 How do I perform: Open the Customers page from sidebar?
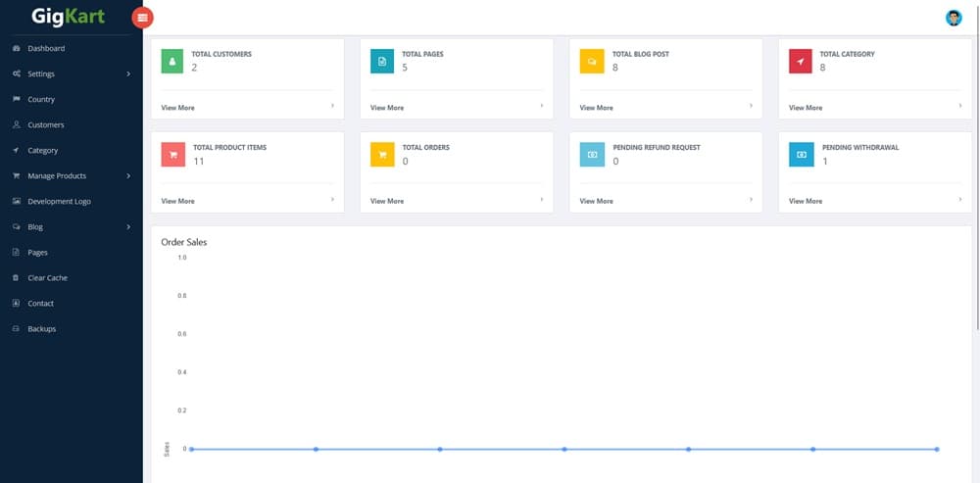click(x=45, y=125)
